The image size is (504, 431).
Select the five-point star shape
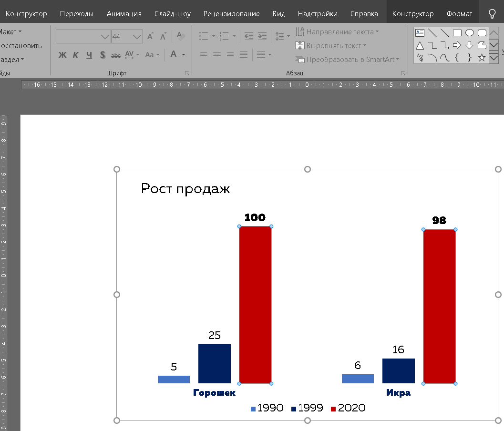tap(482, 58)
